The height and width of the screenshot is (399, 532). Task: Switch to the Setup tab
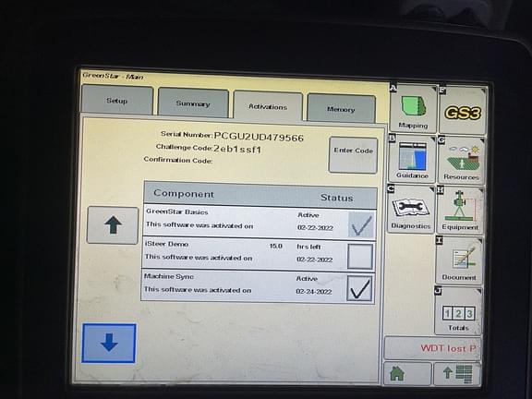(117, 100)
